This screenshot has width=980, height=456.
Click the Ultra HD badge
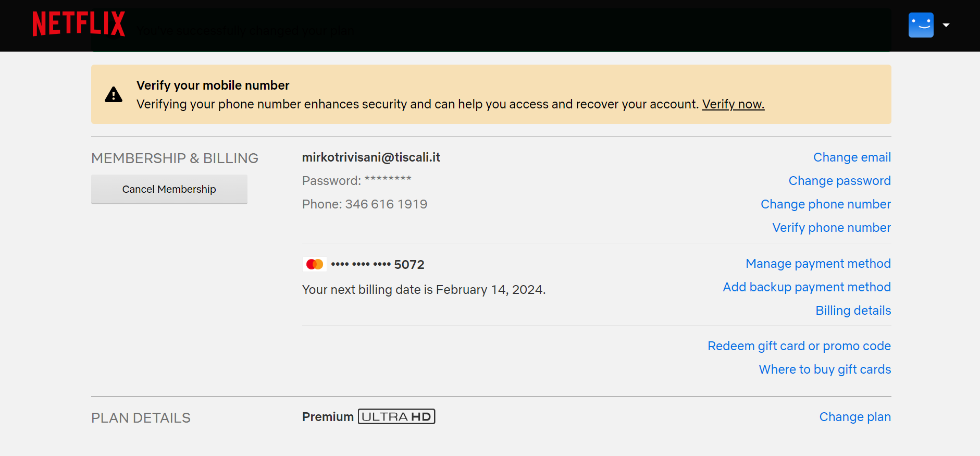[x=396, y=417]
